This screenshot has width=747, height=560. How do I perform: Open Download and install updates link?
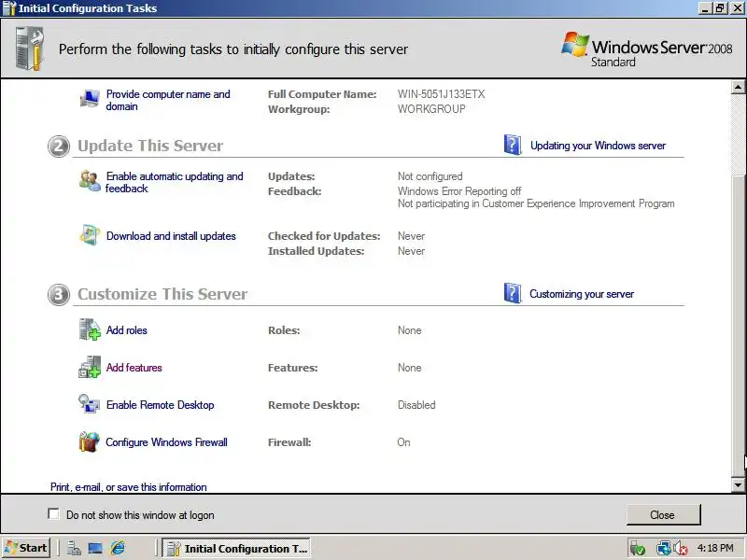[x=171, y=236]
